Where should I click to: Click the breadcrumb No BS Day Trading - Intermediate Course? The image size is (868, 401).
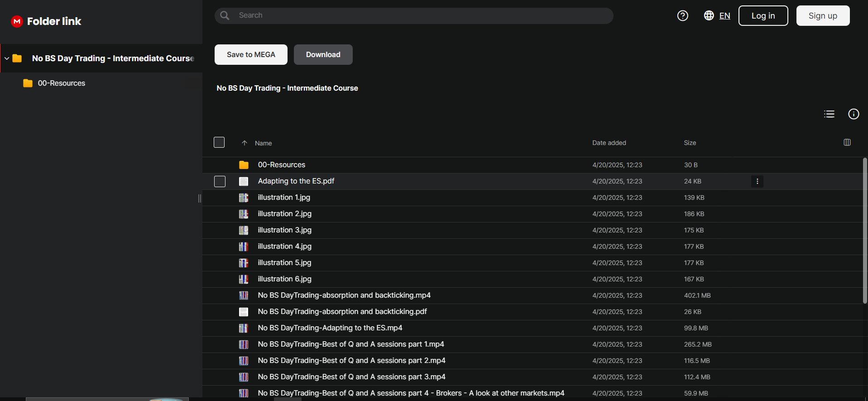tap(287, 88)
